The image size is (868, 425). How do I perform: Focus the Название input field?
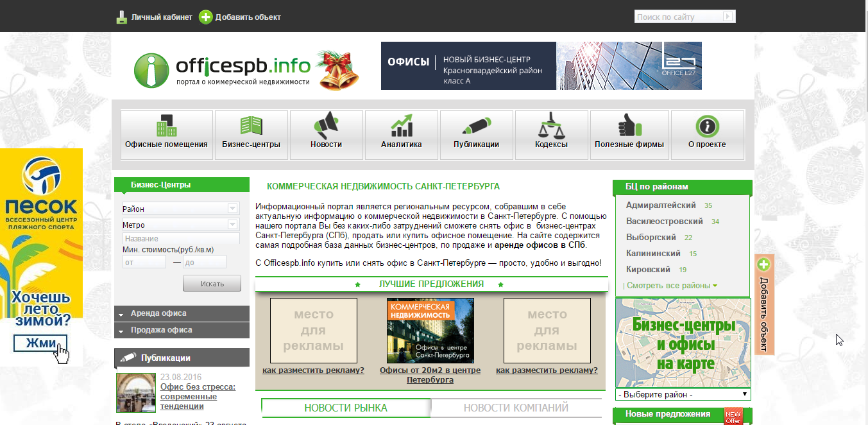click(180, 238)
